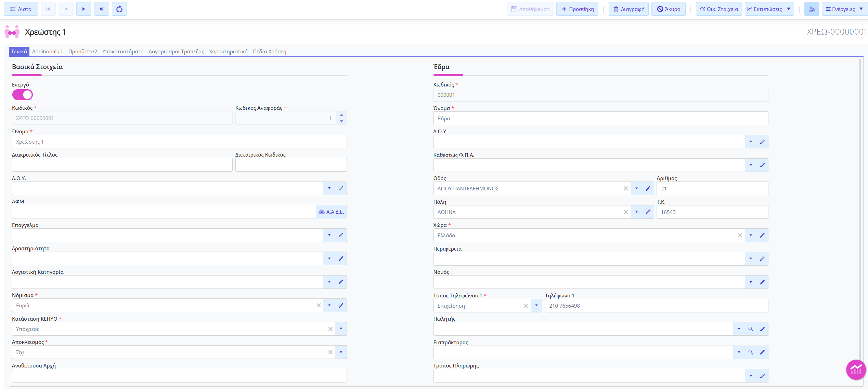Edit Λογιστική Κατηγορία with pencil icon

pos(341,282)
